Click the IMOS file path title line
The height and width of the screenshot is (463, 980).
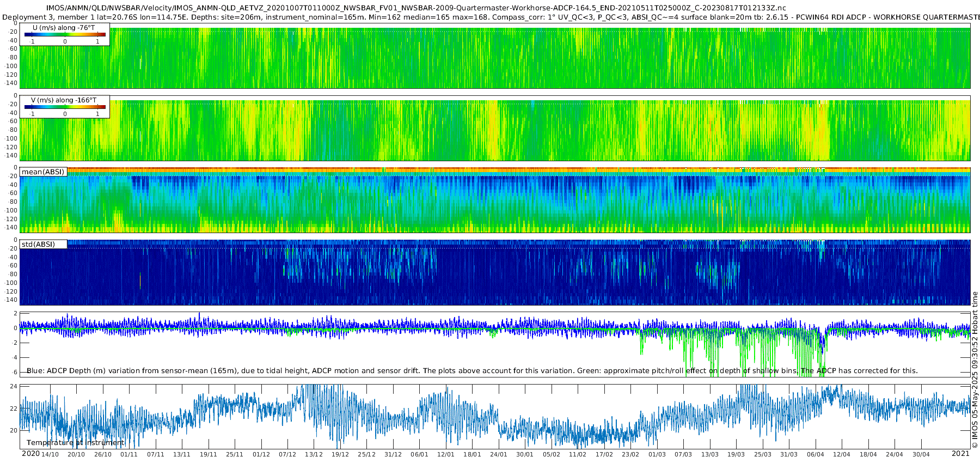[x=416, y=8]
